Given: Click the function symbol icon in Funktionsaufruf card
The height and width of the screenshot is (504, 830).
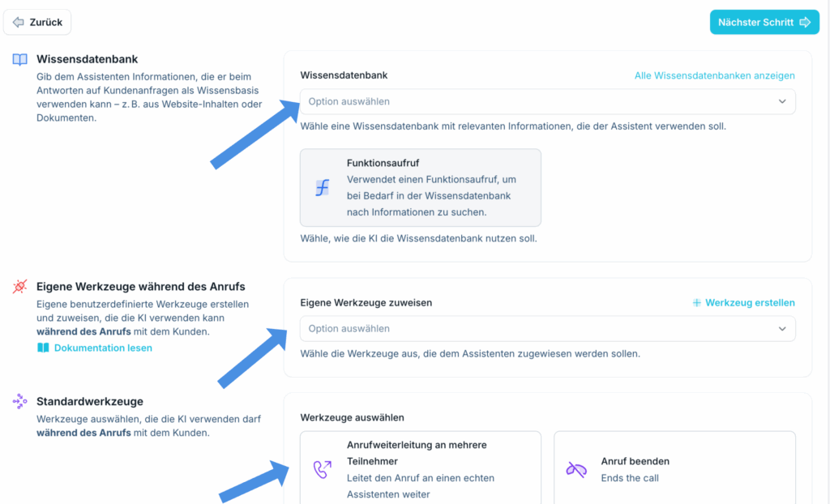Looking at the screenshot, I should tap(323, 187).
